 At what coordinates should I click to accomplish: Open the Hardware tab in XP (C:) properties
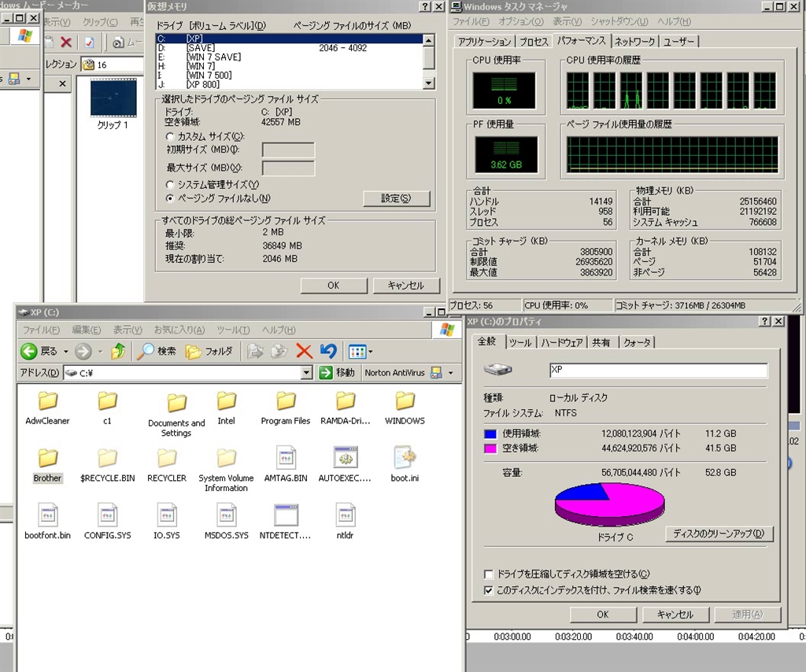click(562, 342)
